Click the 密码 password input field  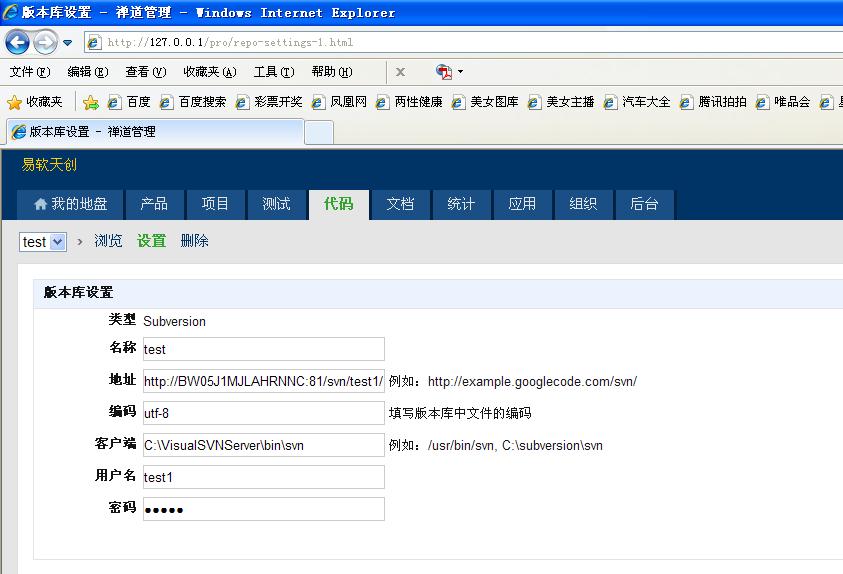click(x=263, y=509)
